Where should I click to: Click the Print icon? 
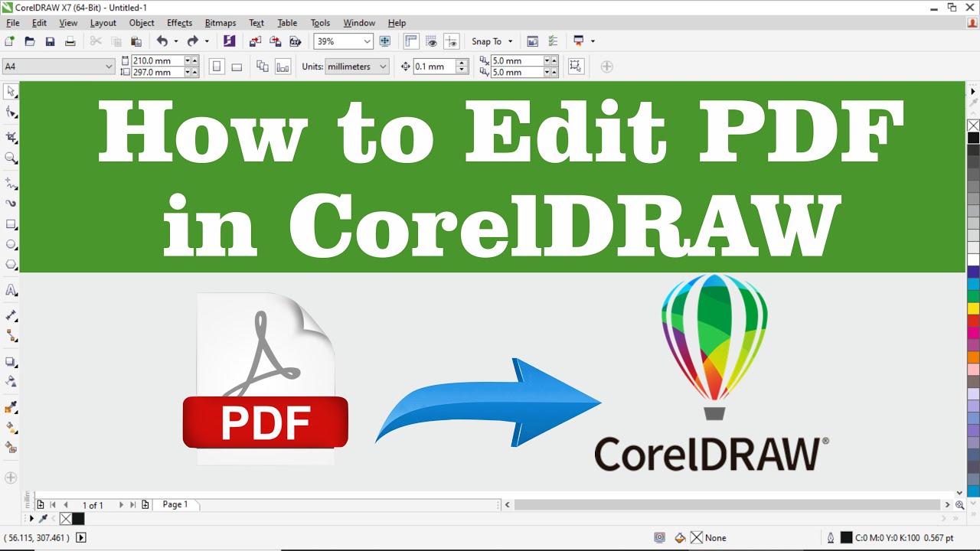[70, 41]
